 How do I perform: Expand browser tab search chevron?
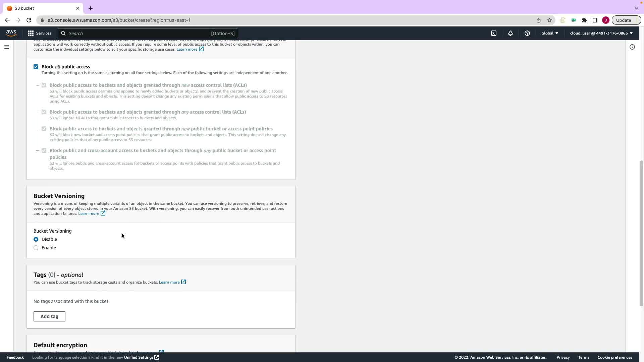636,8
